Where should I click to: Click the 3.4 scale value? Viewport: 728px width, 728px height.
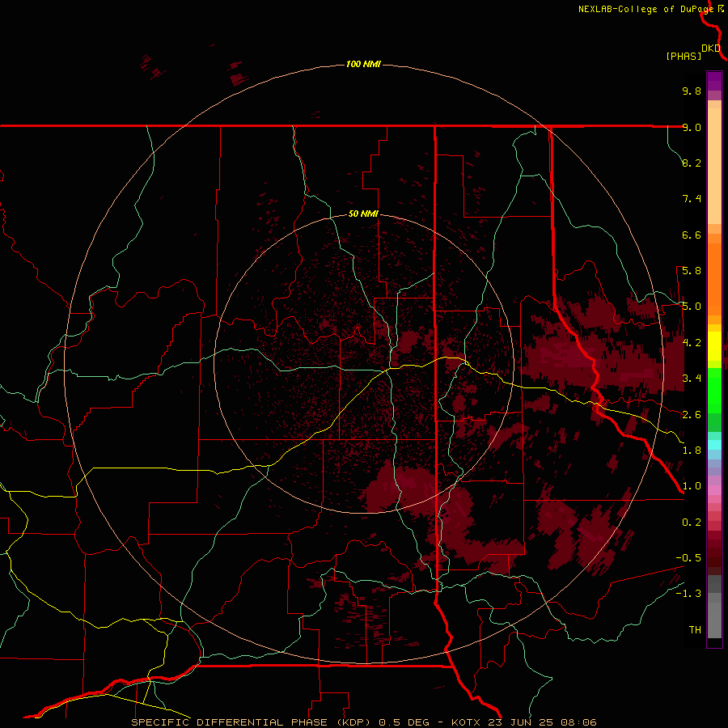692,379
